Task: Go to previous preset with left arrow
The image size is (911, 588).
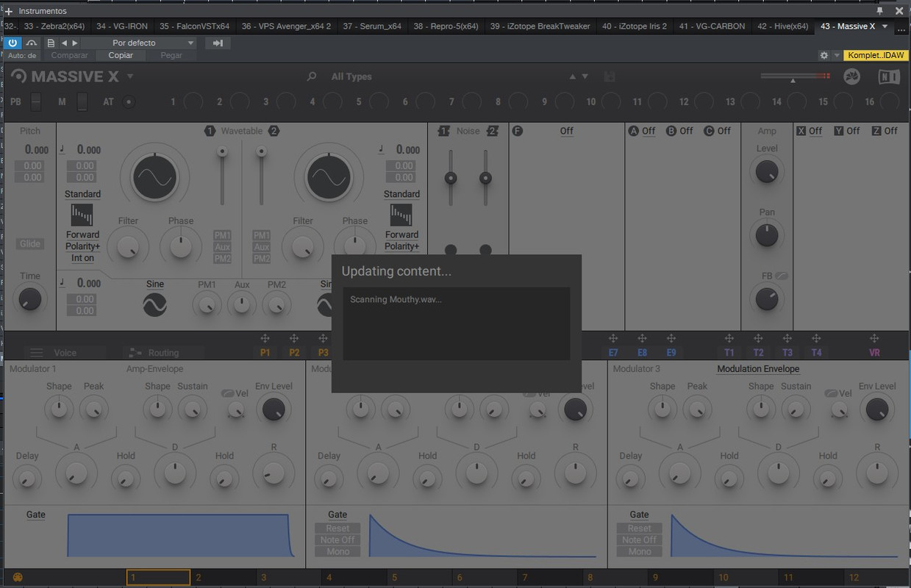Action: click(64, 43)
